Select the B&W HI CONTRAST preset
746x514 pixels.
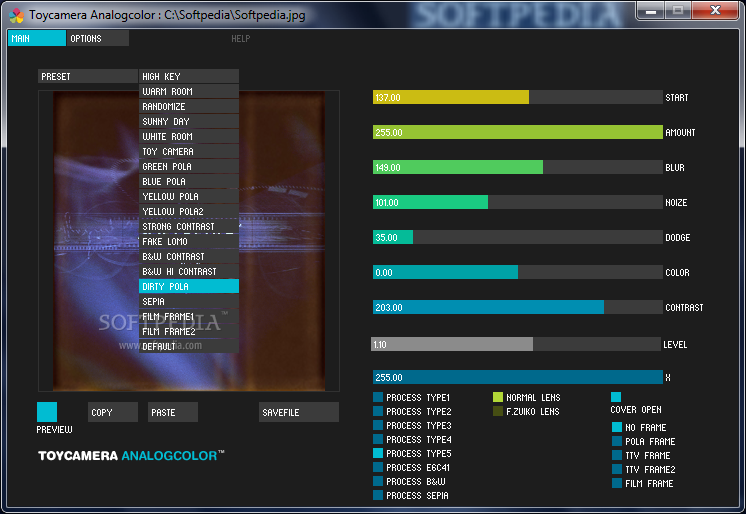pos(188,271)
